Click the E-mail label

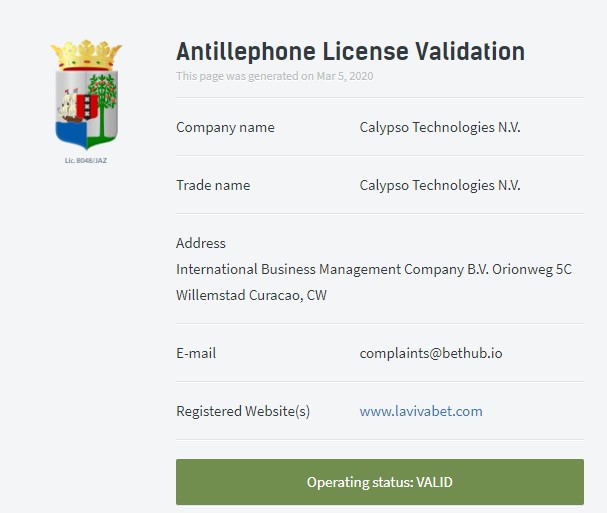[196, 353]
